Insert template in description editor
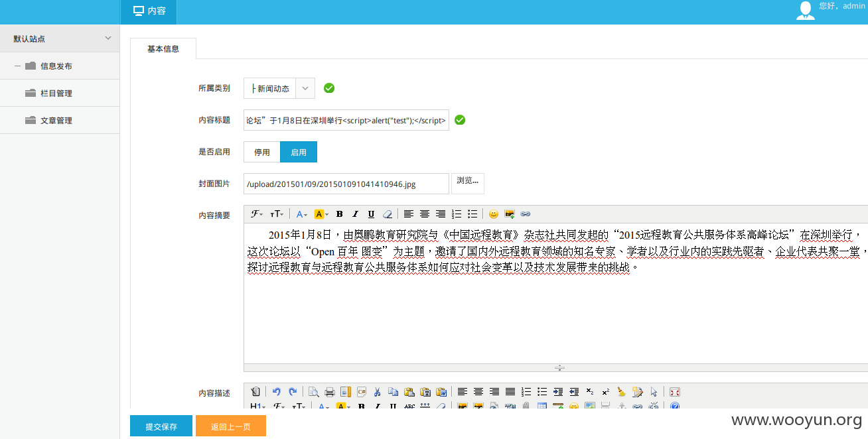 [x=346, y=392]
